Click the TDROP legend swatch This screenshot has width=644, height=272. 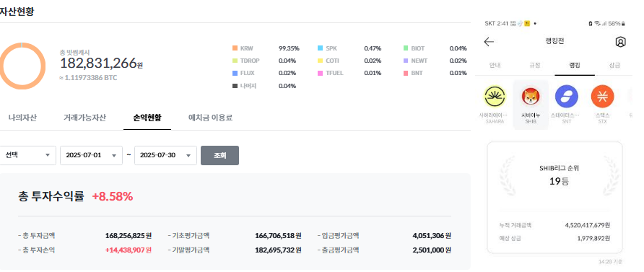(x=235, y=61)
